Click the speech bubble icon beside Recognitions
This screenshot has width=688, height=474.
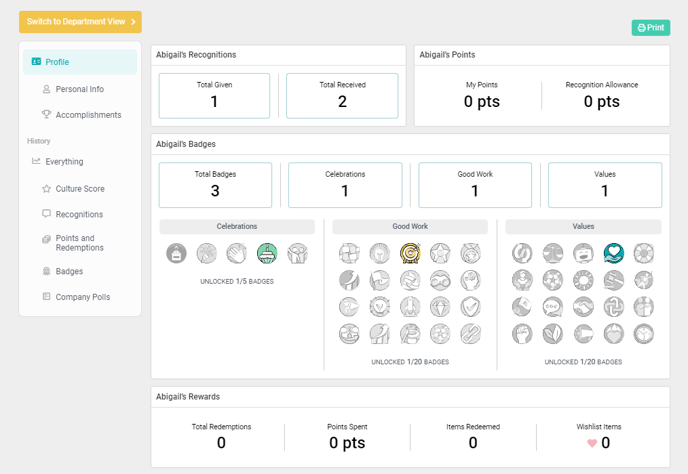click(x=46, y=214)
